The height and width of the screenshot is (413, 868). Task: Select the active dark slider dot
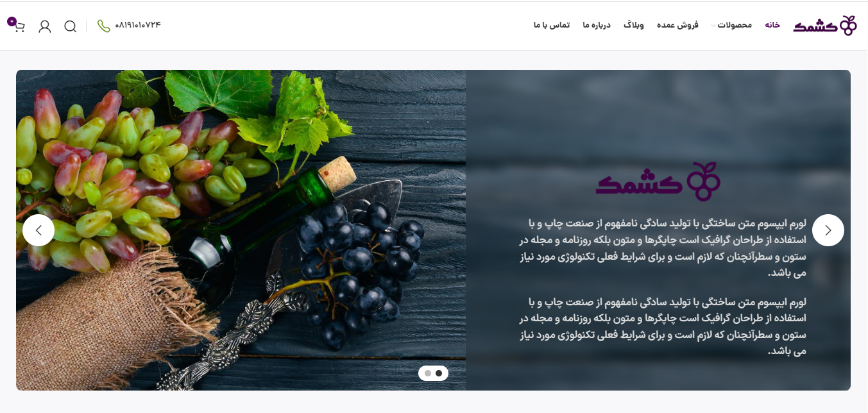pyautogui.click(x=439, y=373)
